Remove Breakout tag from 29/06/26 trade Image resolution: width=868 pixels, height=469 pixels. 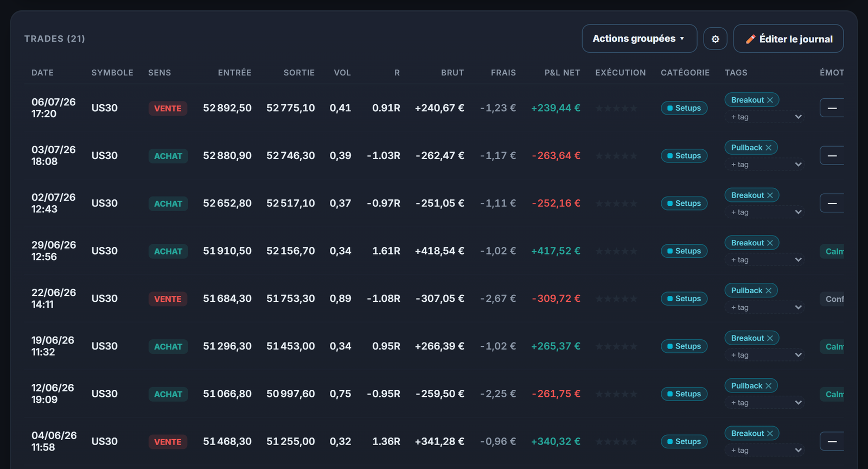point(770,243)
